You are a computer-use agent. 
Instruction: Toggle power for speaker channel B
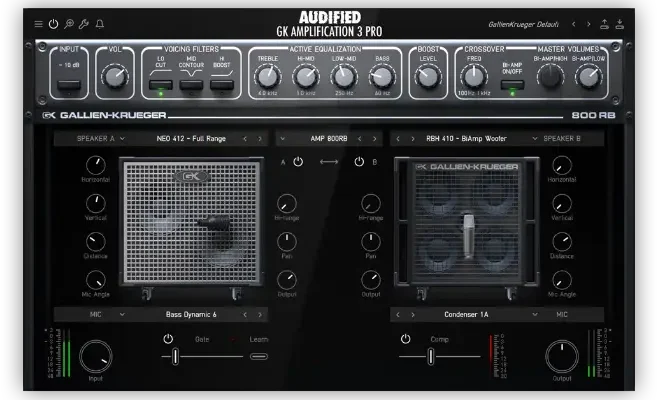359,161
